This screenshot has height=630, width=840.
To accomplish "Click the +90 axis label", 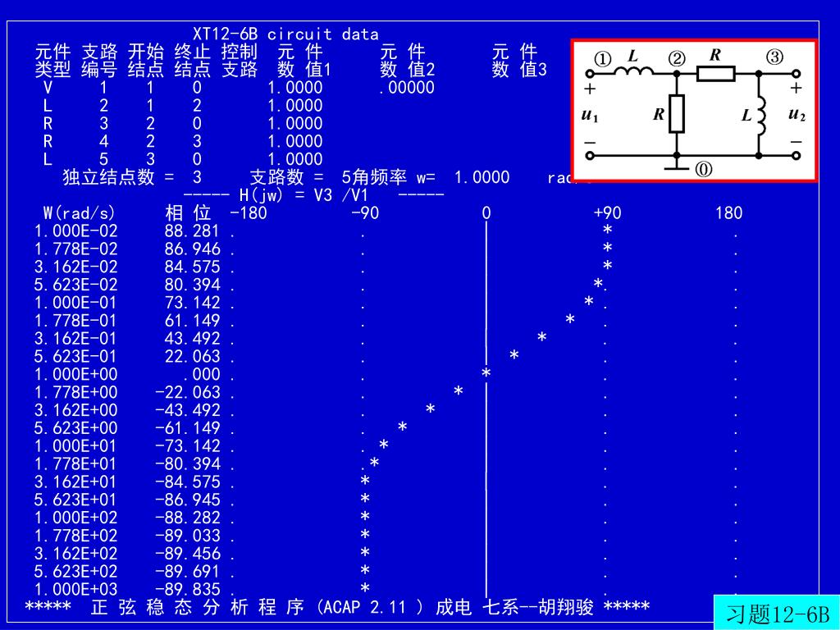I will tap(608, 213).
